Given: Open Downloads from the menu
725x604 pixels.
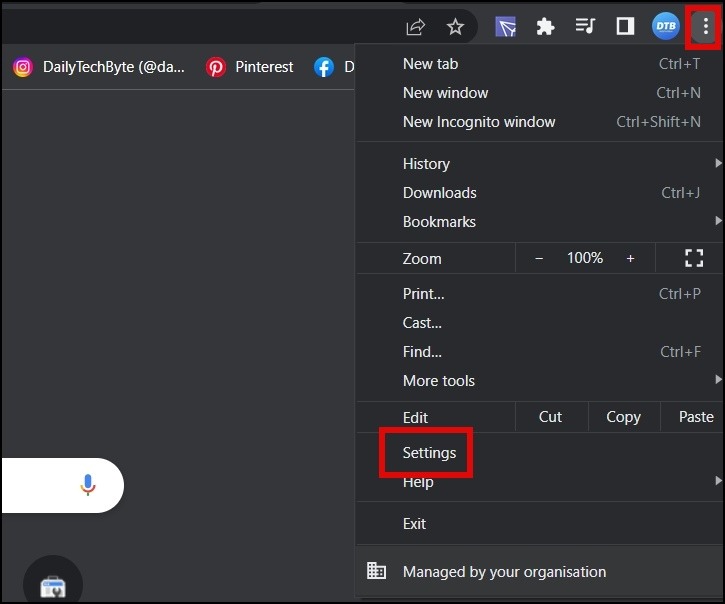Looking at the screenshot, I should (540, 193).
